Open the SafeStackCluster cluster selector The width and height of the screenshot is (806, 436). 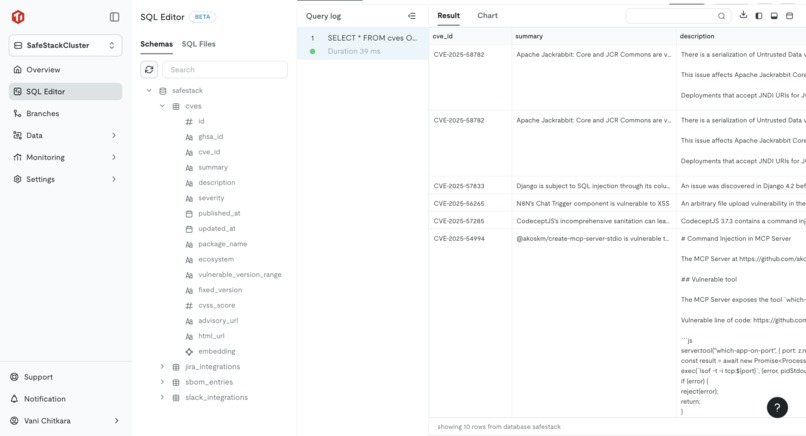[x=65, y=45]
